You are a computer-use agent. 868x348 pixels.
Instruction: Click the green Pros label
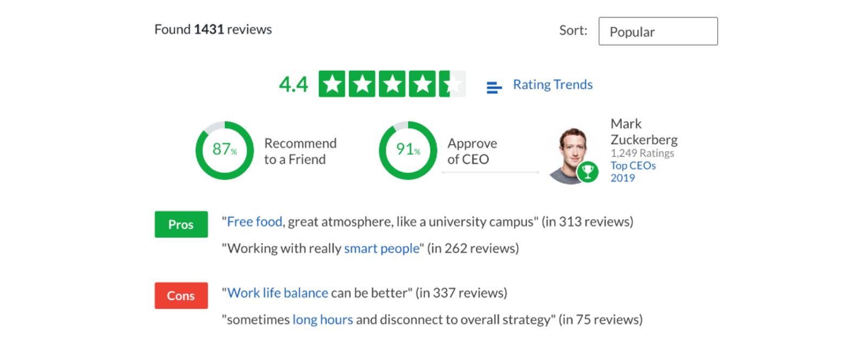pos(181,224)
